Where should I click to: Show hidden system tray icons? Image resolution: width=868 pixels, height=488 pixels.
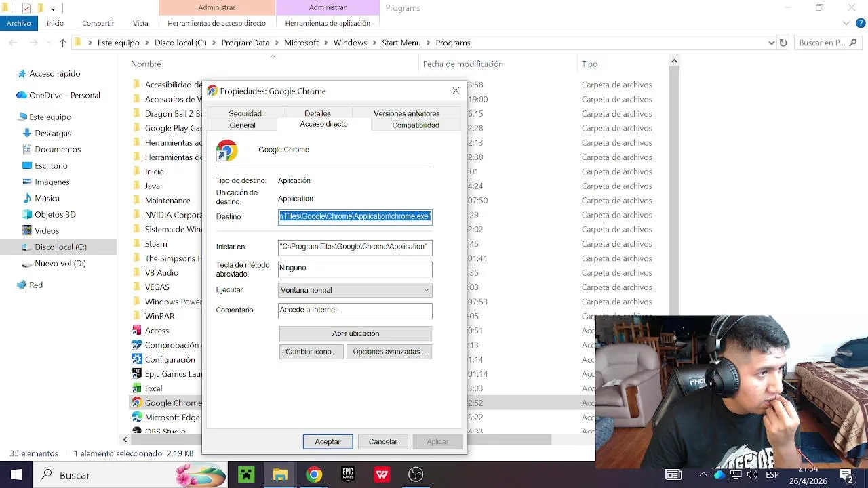(703, 474)
